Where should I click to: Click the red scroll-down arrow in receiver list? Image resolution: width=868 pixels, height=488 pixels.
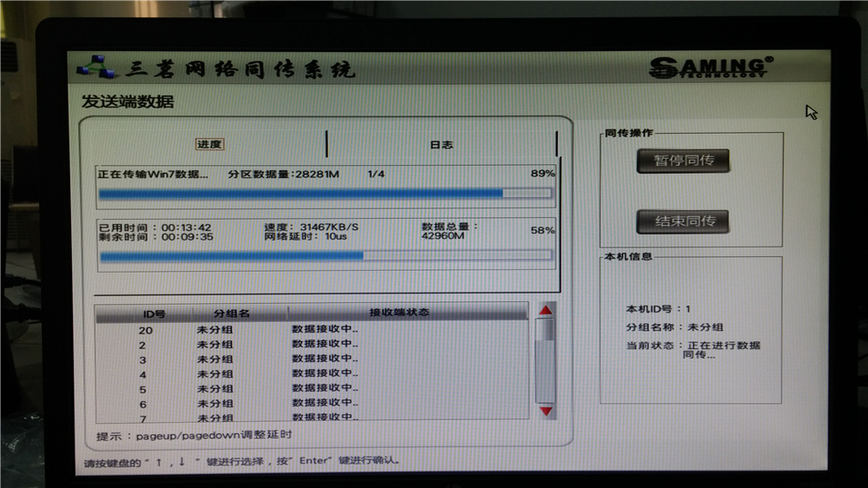545,411
